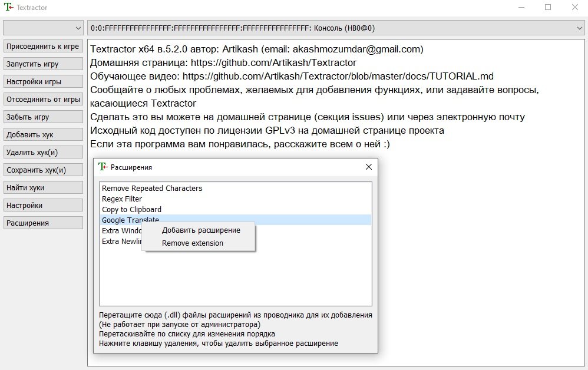Click the Забыть игру button
Viewport: 588px width, 370px height.
[x=43, y=117]
